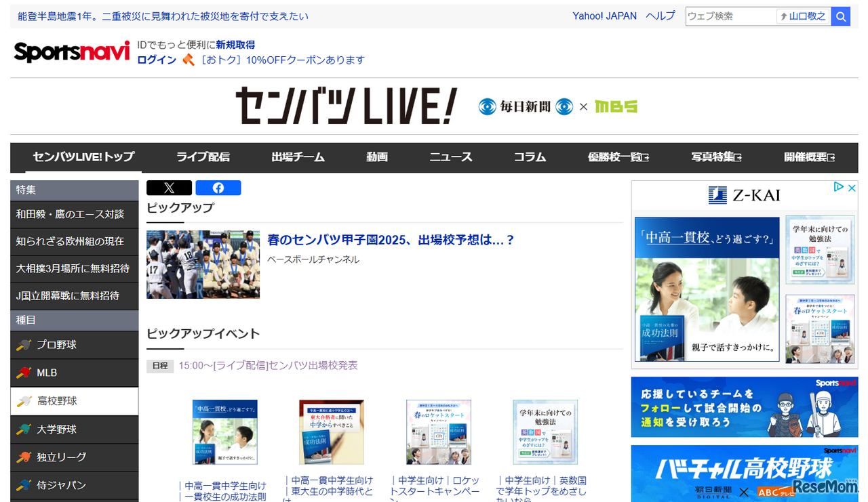868x502 pixels.
Task: Switch to the ライブ配信 tab
Action: tap(203, 157)
